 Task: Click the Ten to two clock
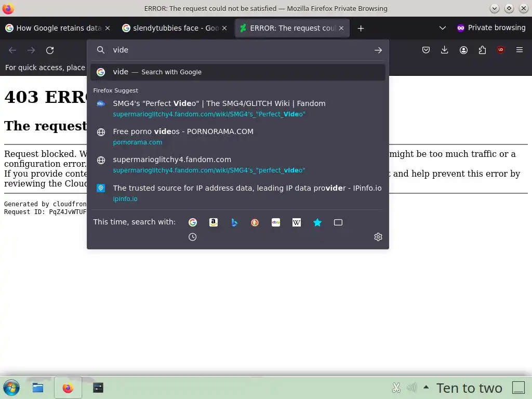tap(469, 388)
